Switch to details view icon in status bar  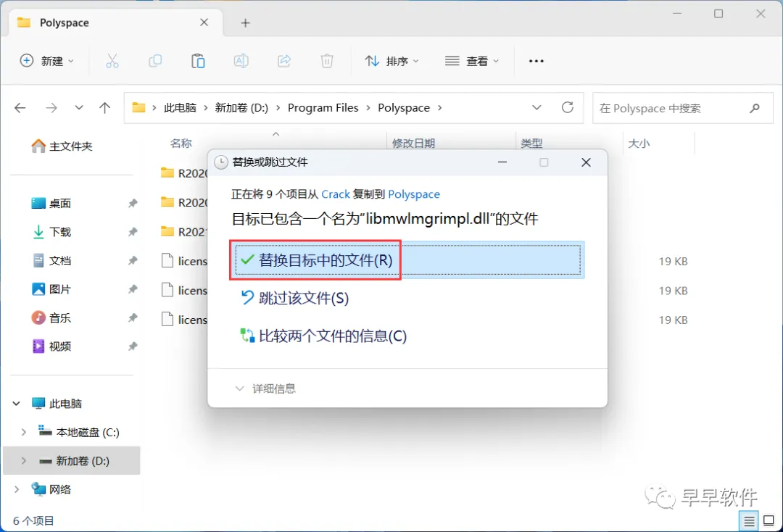(x=749, y=522)
